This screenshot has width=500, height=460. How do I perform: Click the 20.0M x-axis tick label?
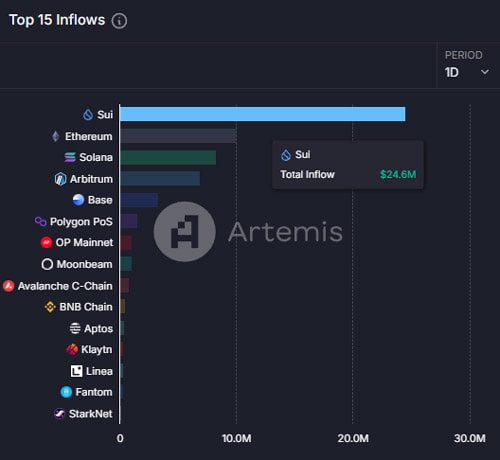tap(353, 438)
